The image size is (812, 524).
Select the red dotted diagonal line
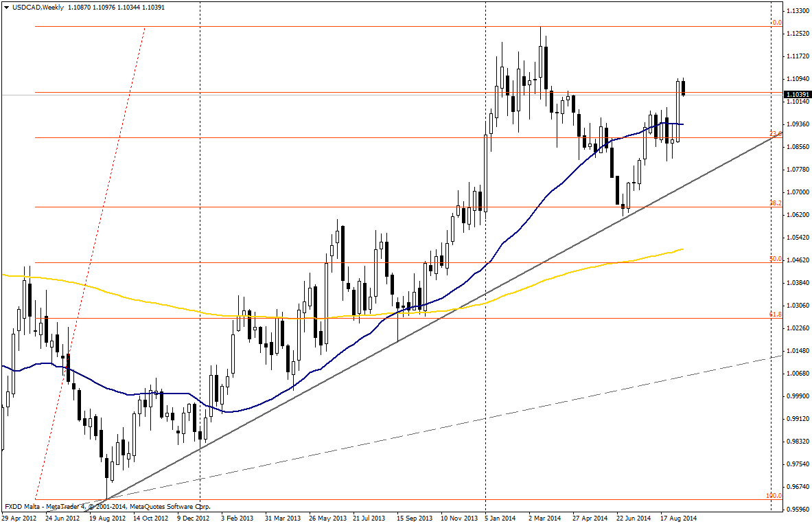click(x=103, y=206)
